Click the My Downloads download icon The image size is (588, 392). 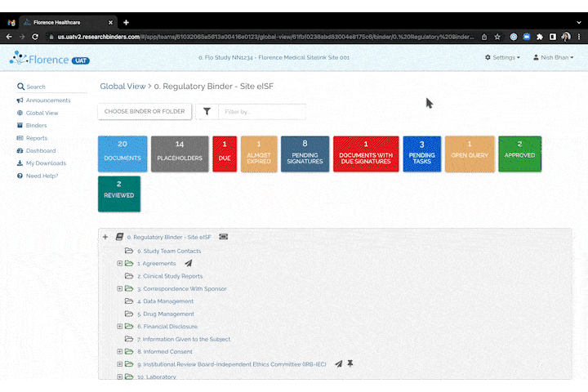[20, 163]
